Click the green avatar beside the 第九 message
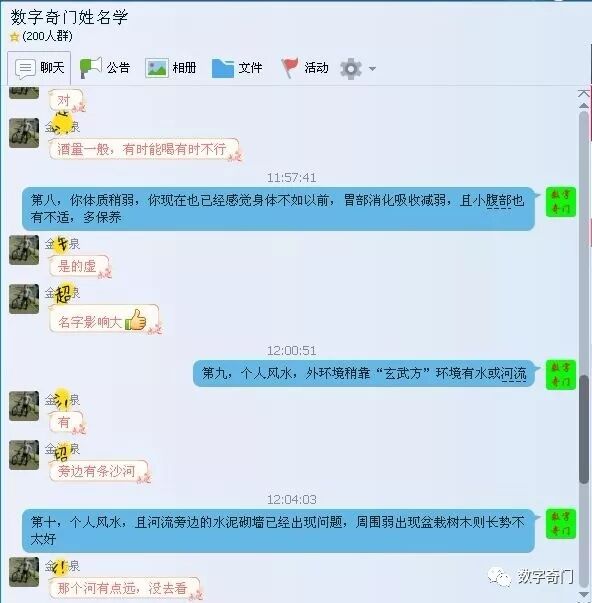Image resolution: width=592 pixels, height=603 pixels. pos(560,375)
